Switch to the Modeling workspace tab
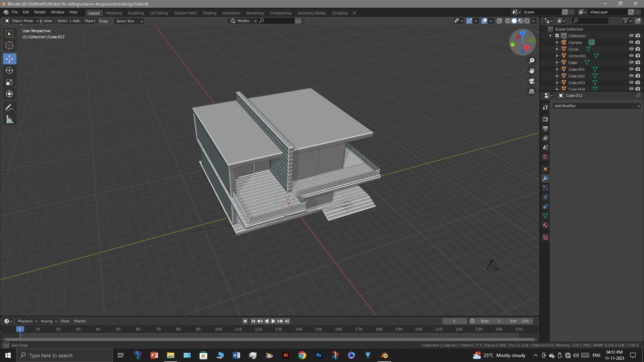 point(114,13)
